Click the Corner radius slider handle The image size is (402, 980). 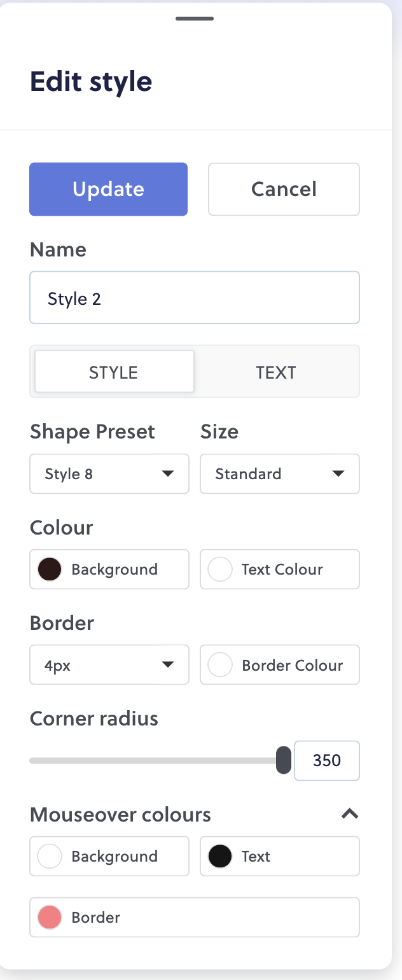pyautogui.click(x=283, y=760)
